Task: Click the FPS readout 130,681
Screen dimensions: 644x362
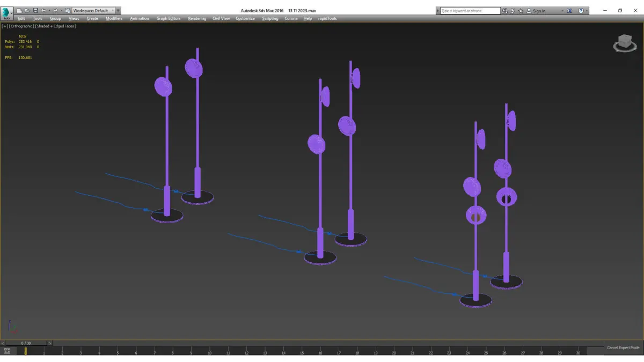Action: pyautogui.click(x=25, y=57)
